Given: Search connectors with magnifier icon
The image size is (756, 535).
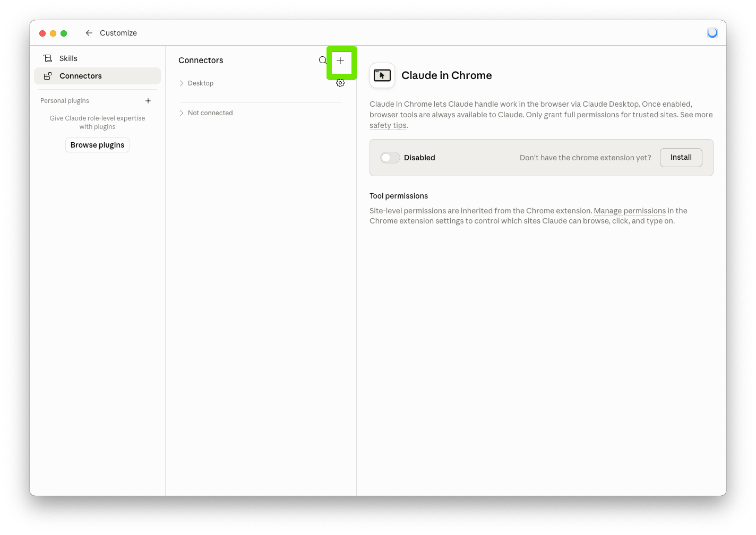Looking at the screenshot, I should click(x=323, y=61).
